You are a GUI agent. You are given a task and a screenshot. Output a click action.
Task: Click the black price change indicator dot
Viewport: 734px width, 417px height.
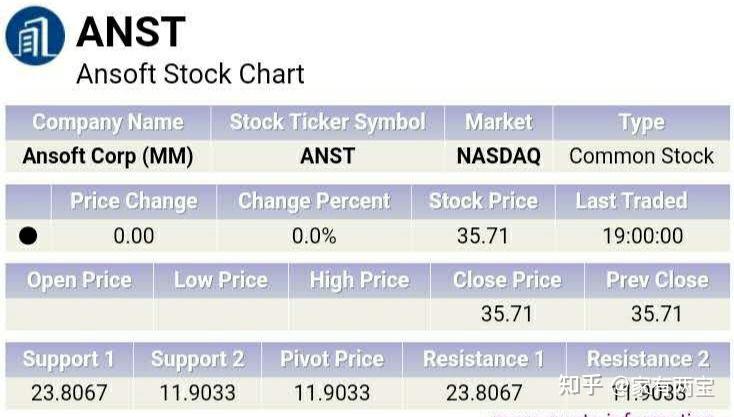tap(28, 236)
